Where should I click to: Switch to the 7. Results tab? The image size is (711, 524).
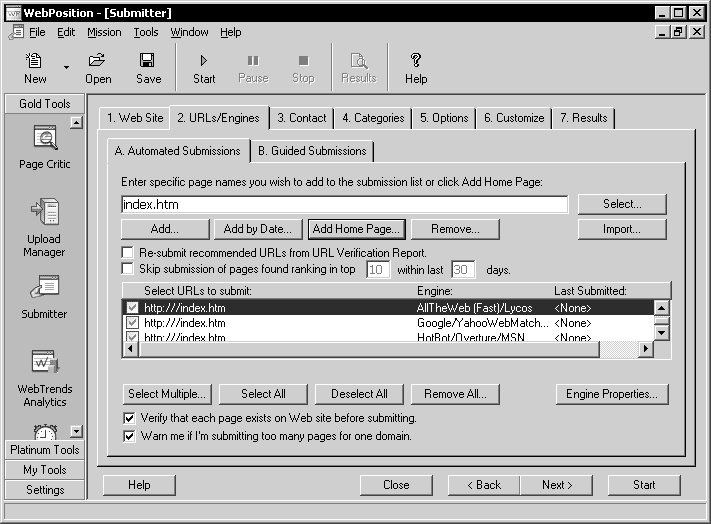point(584,118)
